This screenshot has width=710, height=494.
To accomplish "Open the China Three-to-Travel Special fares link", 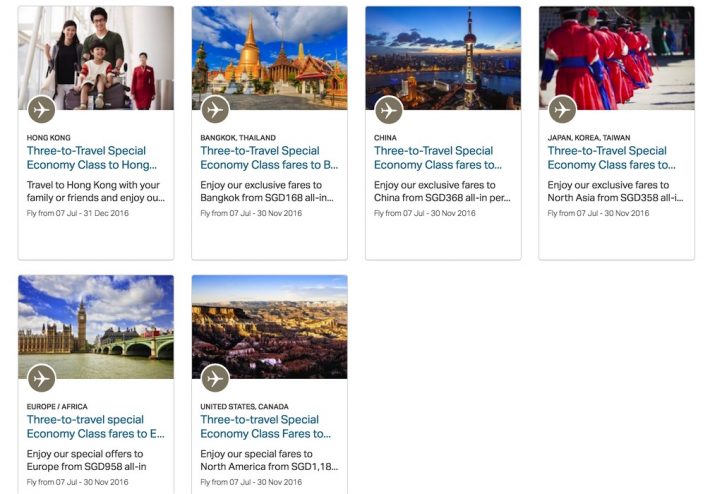I will pyautogui.click(x=439, y=158).
